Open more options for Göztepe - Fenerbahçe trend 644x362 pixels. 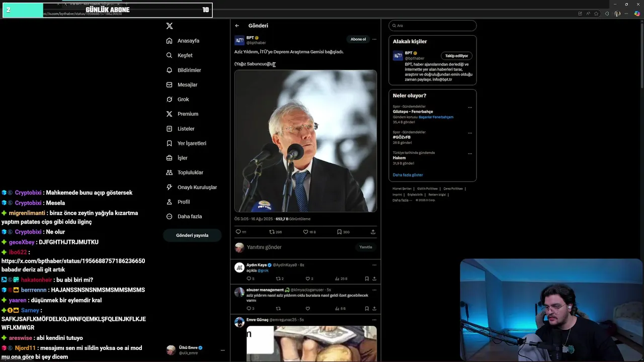point(470,107)
